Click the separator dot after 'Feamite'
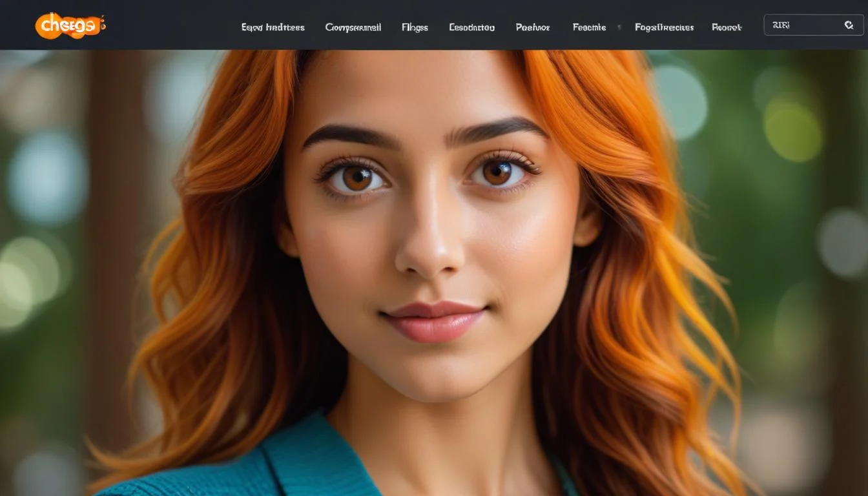The width and height of the screenshot is (868, 496). pyautogui.click(x=619, y=27)
